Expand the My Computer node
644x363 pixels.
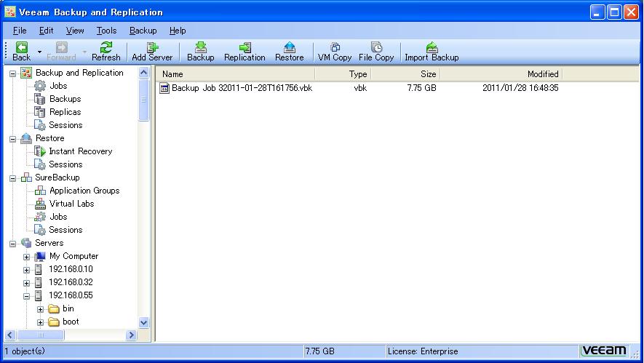[26, 257]
